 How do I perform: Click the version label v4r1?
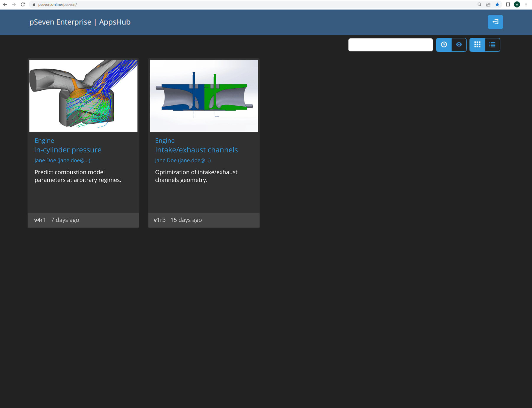tap(40, 220)
